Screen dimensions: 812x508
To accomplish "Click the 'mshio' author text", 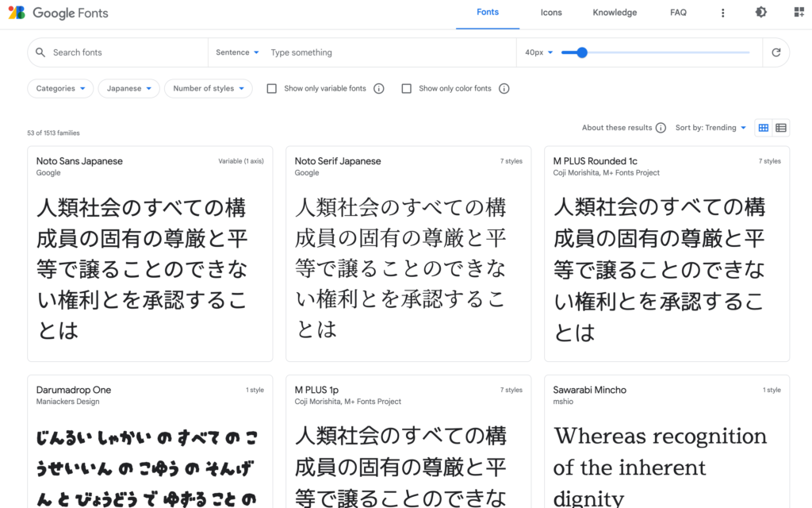I will pyautogui.click(x=563, y=402).
